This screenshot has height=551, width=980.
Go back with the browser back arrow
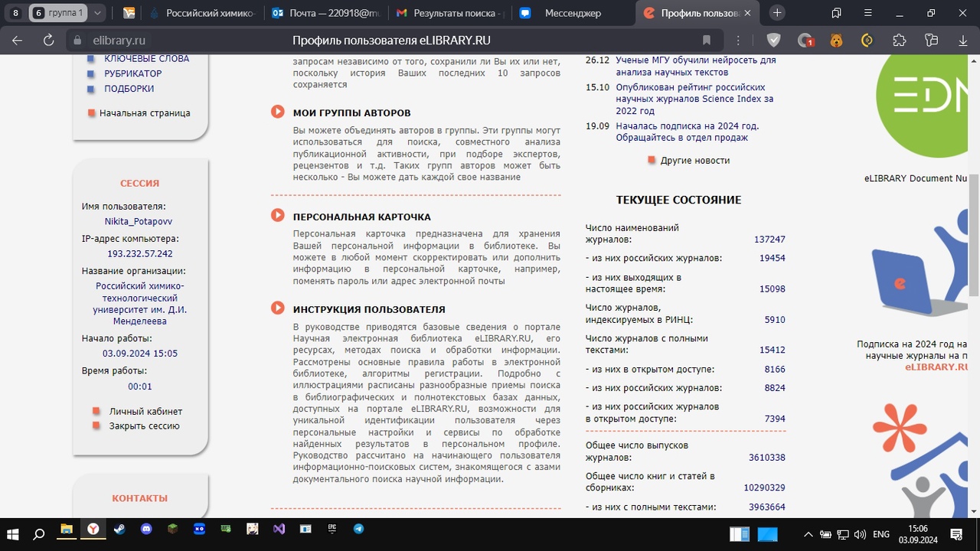[17, 41]
